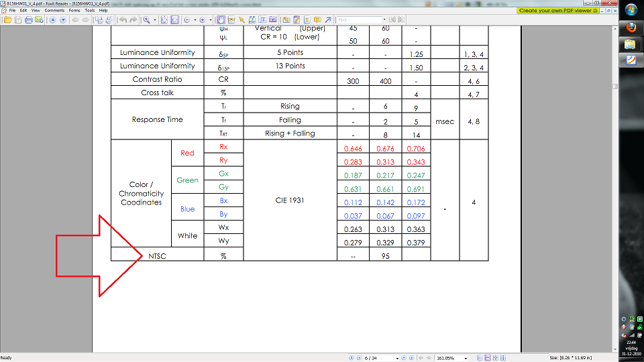Expand the Zoom Out dropdown arrow
This screenshot has width=644, height=362.
click(195, 19)
